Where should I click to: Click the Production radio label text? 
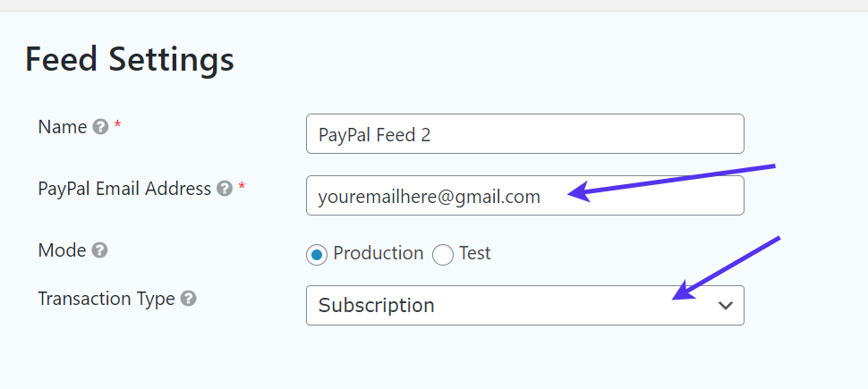378,254
